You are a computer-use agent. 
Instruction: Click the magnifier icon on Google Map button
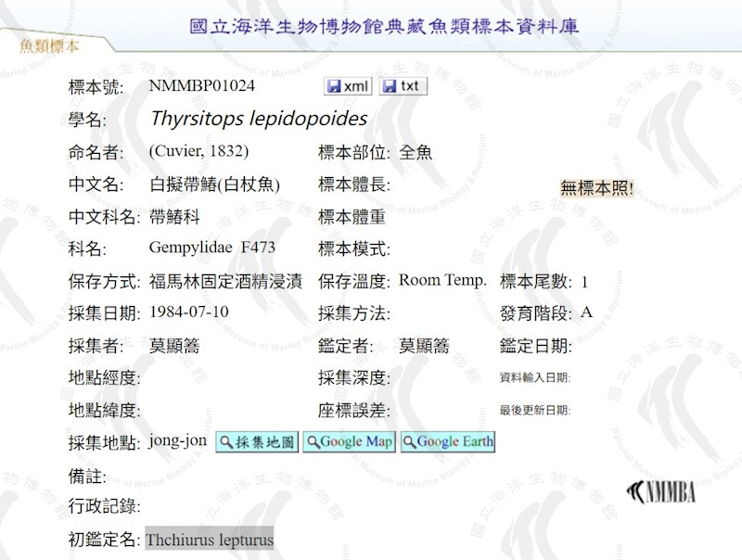[x=313, y=442]
